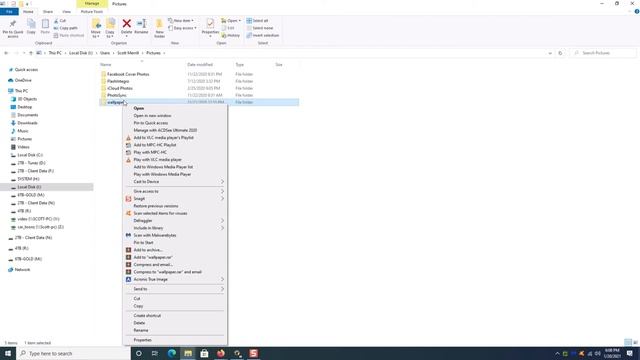The height and width of the screenshot is (360, 640).
Task: Click the Up one level arrow
Action: click(31, 53)
